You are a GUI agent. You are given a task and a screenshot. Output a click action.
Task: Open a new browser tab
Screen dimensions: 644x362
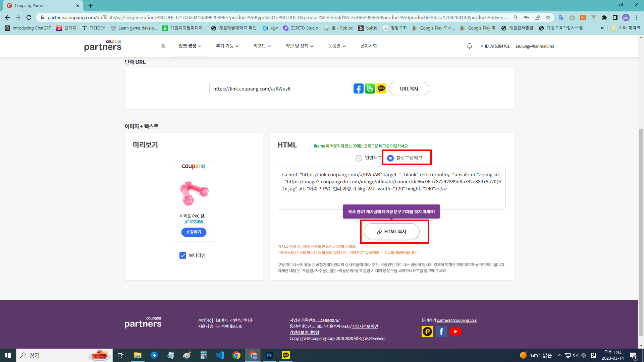91,6
